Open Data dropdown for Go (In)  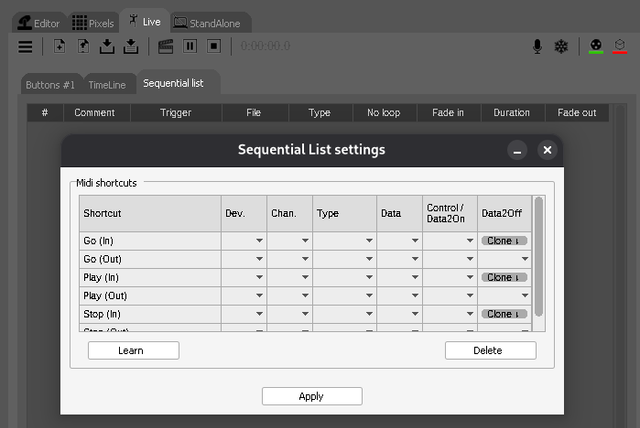400,241
